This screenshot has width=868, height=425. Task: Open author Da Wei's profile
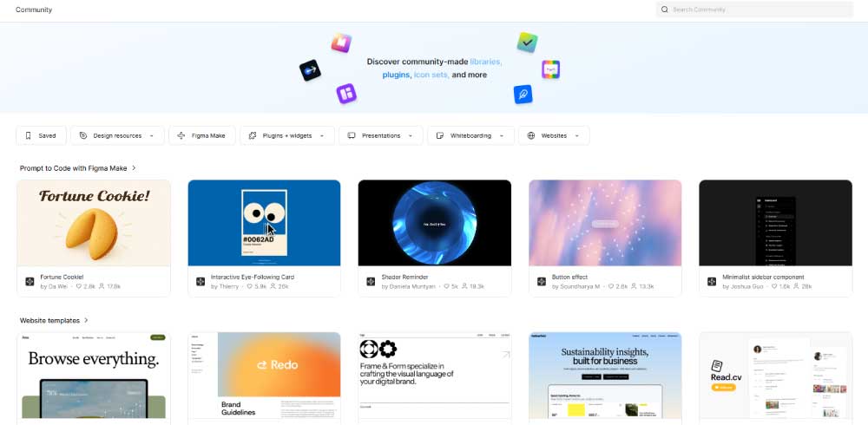tap(57, 286)
